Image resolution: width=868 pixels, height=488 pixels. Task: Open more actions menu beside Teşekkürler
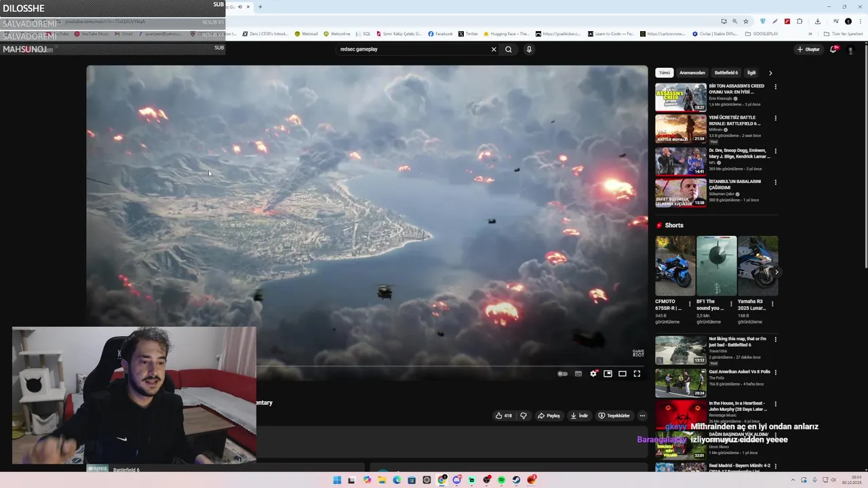tap(642, 415)
